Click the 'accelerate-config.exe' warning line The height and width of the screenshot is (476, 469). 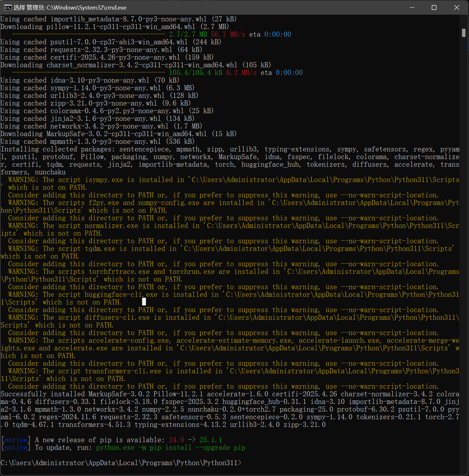click(x=234, y=341)
